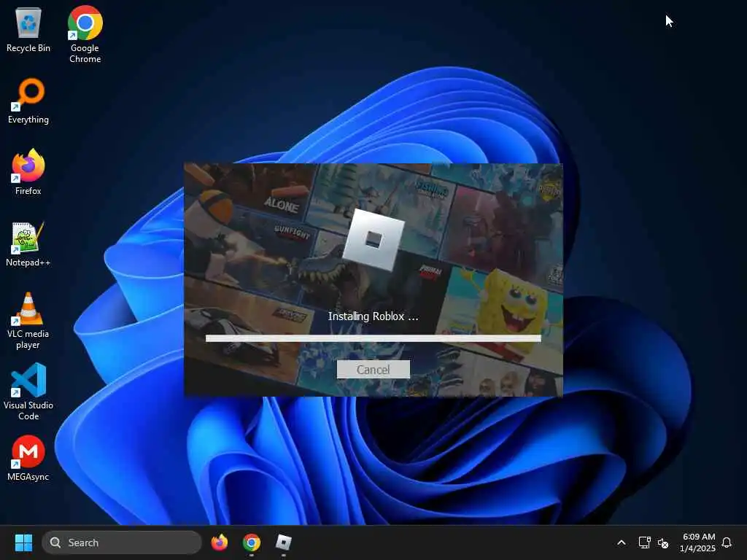Viewport: 747px width, 560px height.
Task: Select the Google Chrome desktop shortcut
Action: point(85,34)
